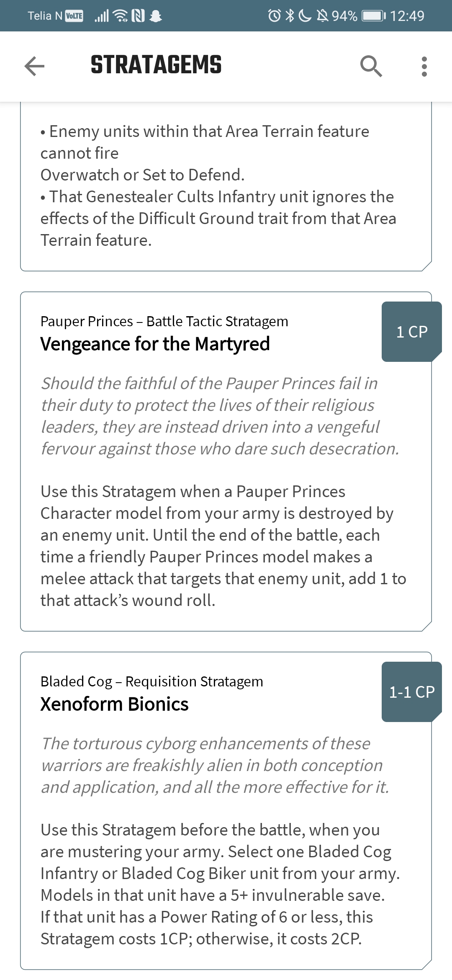Screen dimensions: 452x980
Task: Select the Vengeance for the Martyred title
Action: click(155, 344)
